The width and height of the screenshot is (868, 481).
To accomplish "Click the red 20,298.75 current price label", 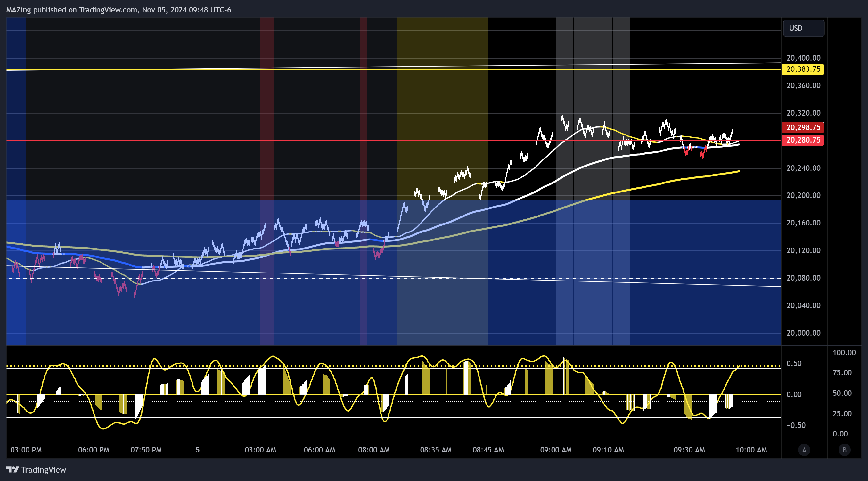I will 803,127.
